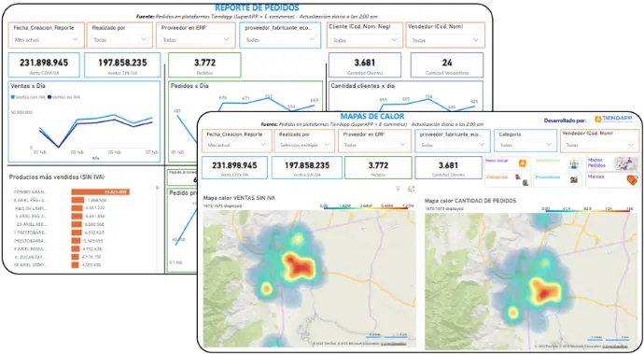Go to Menú inicial navigation button
Viewport: 644px width, 354px height.
[x=508, y=163]
